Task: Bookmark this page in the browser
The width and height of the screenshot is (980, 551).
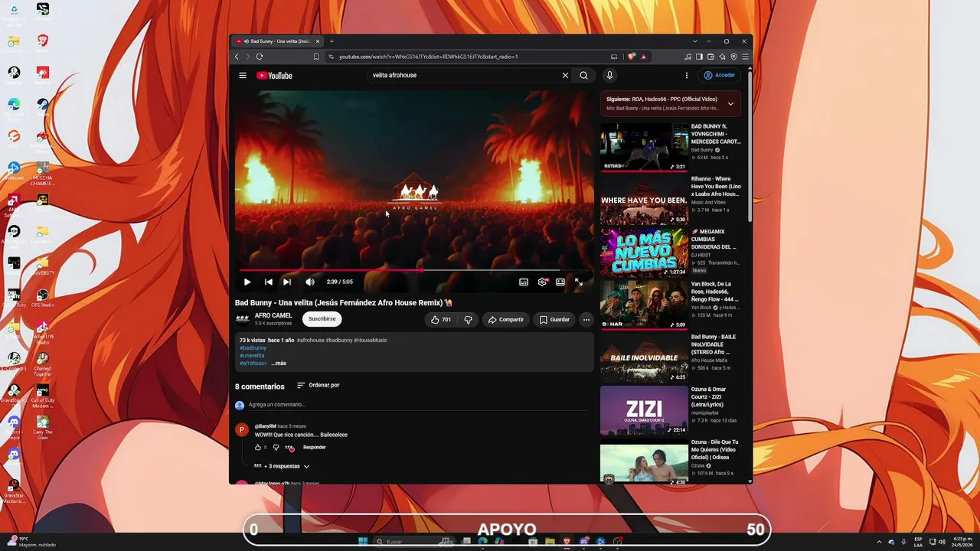Action: click(315, 57)
